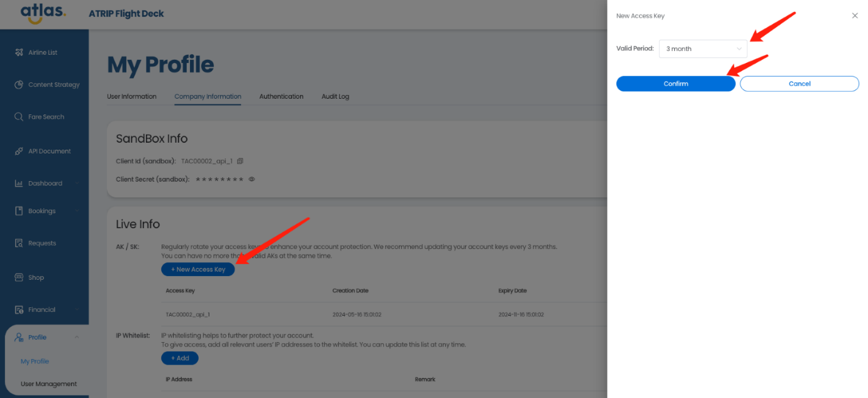The image size is (868, 398).
Task: Select the User Information tab
Action: (131, 97)
